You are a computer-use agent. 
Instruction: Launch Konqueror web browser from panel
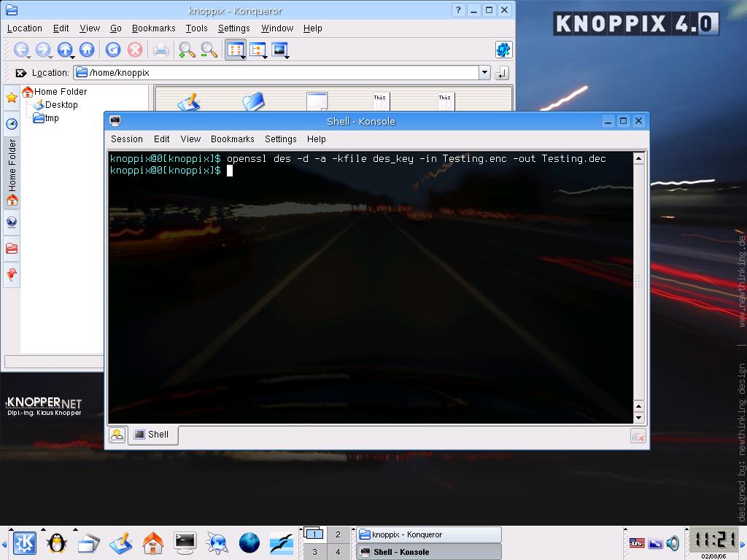click(217, 542)
